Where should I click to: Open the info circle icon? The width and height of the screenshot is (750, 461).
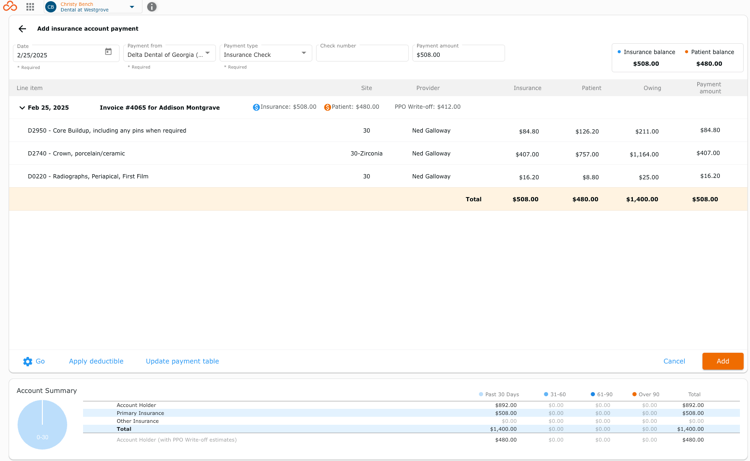tap(152, 7)
